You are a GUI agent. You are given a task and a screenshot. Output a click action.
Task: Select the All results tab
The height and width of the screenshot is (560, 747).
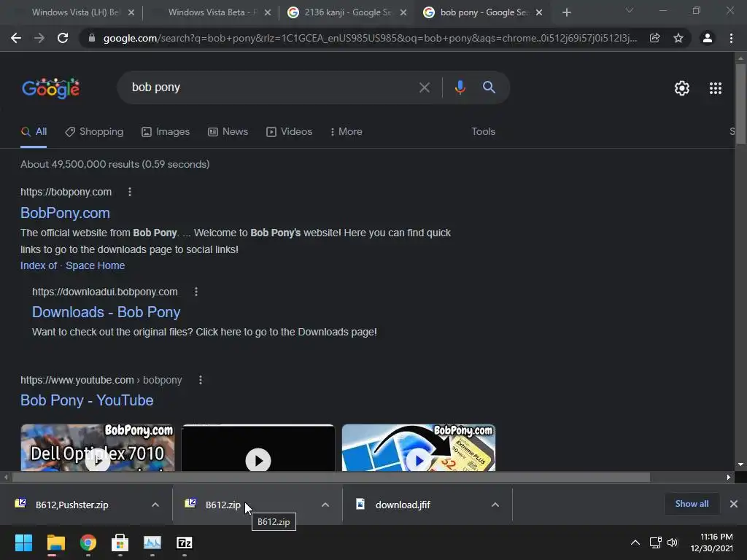click(34, 132)
